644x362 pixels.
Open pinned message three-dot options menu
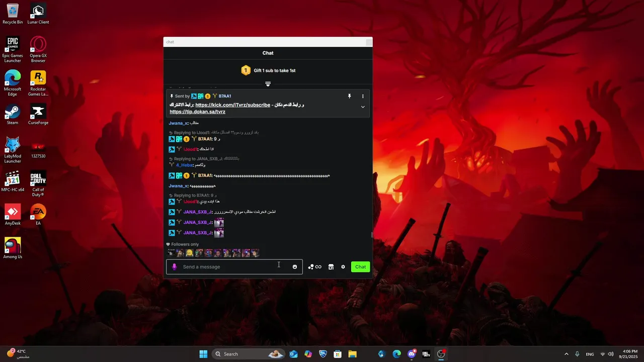363,96
